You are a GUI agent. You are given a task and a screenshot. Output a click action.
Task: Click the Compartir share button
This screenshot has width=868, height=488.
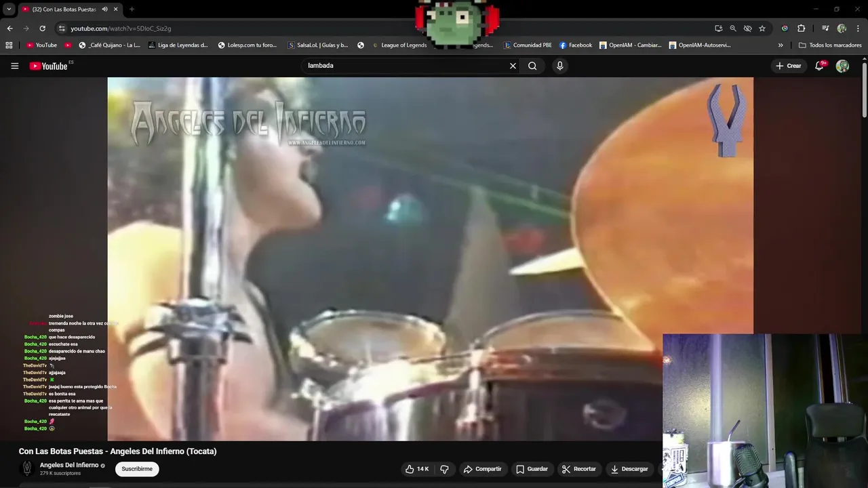click(483, 469)
